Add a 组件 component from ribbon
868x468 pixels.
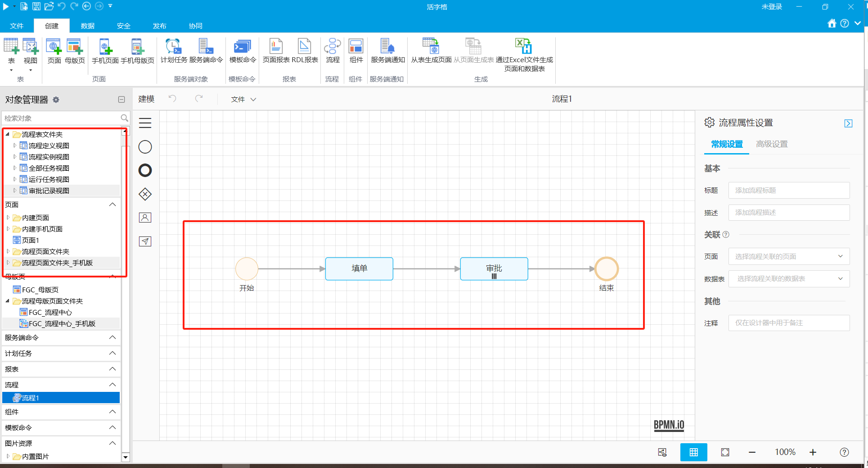pos(356,51)
